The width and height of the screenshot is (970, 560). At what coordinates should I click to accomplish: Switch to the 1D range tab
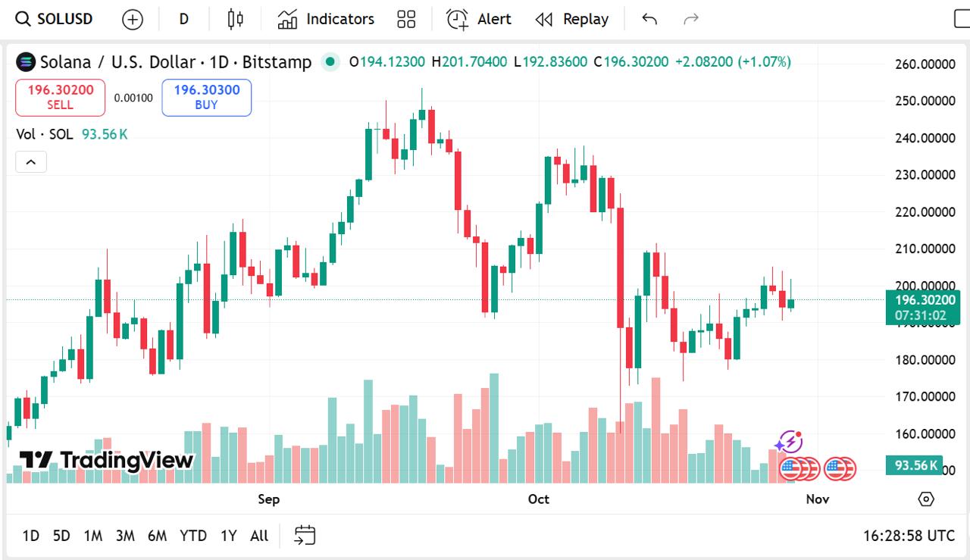[31, 535]
